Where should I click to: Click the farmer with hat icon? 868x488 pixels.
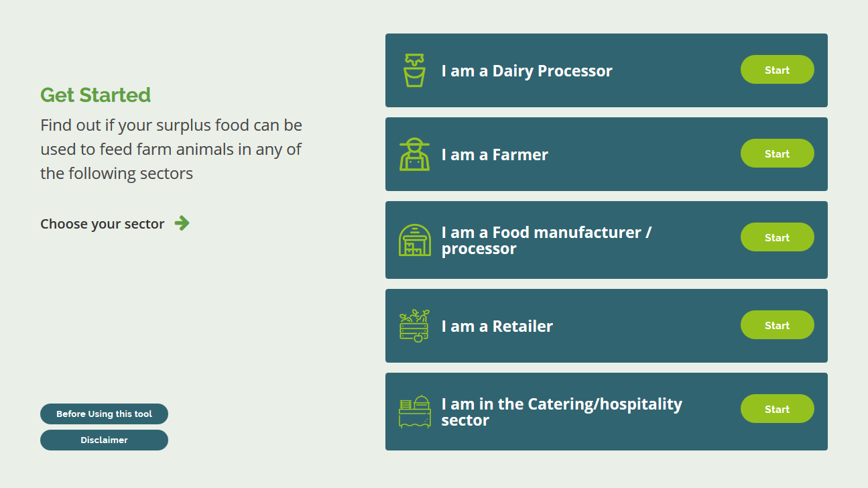(x=414, y=154)
